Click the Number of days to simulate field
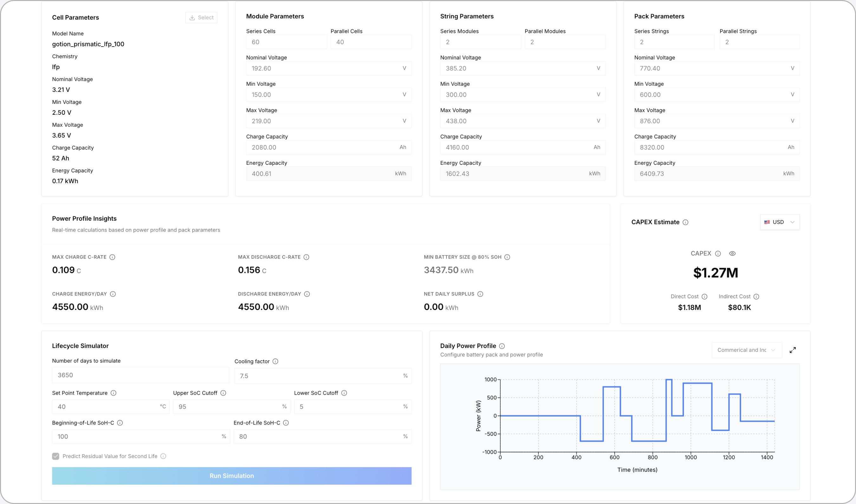 point(141,375)
